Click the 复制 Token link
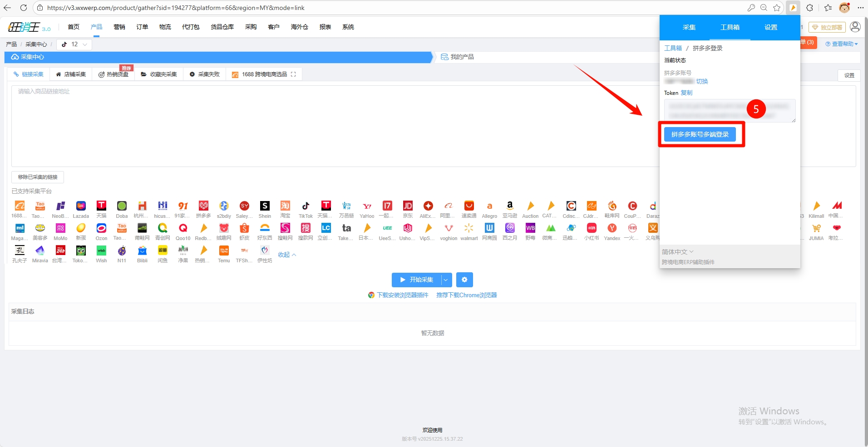 [686, 93]
